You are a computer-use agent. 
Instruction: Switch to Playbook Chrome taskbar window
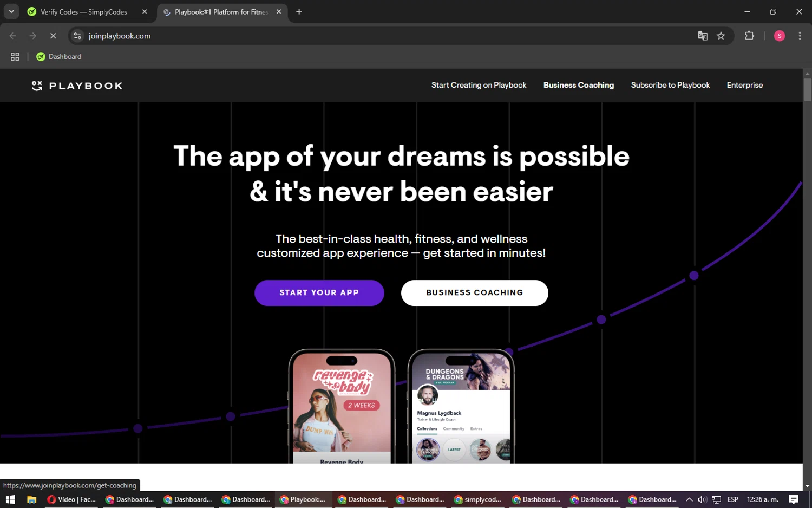[x=303, y=499]
